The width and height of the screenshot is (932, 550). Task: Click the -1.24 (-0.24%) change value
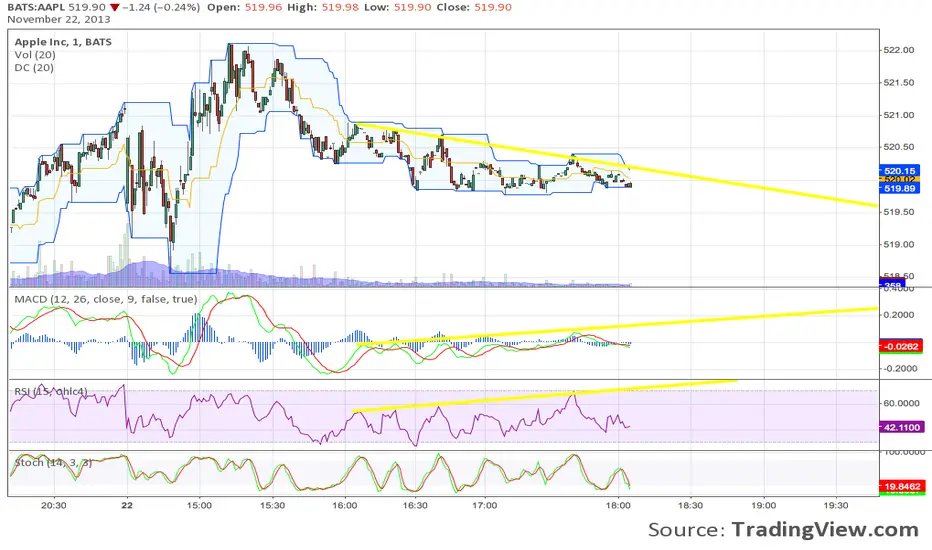161,7
